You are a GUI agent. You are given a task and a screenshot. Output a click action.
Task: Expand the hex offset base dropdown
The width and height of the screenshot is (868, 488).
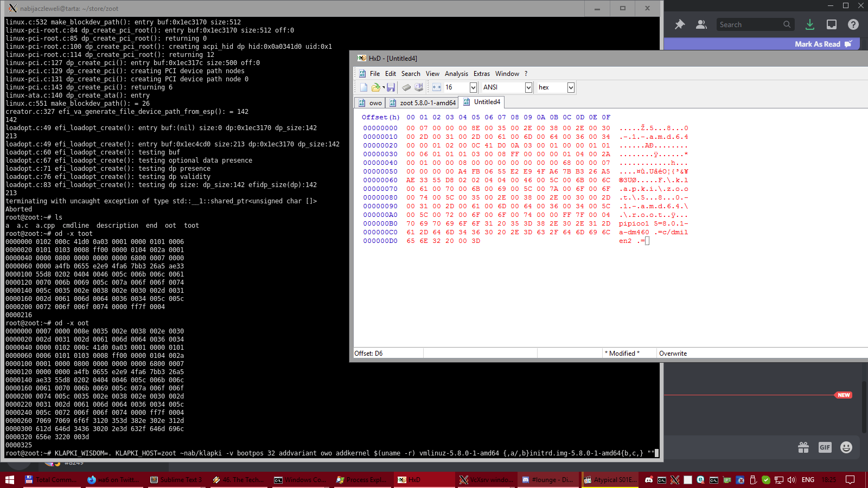571,87
